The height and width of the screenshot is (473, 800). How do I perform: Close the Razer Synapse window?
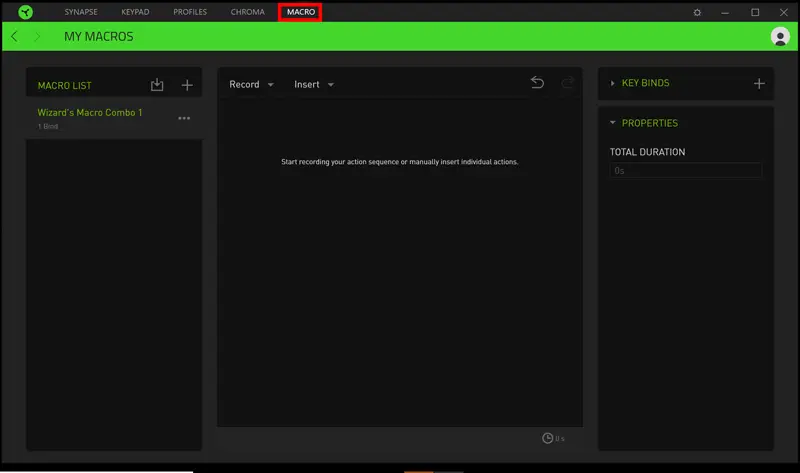(784, 12)
